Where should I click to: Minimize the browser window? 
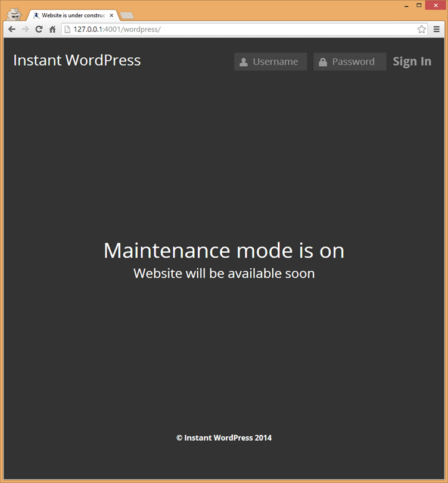406,5
